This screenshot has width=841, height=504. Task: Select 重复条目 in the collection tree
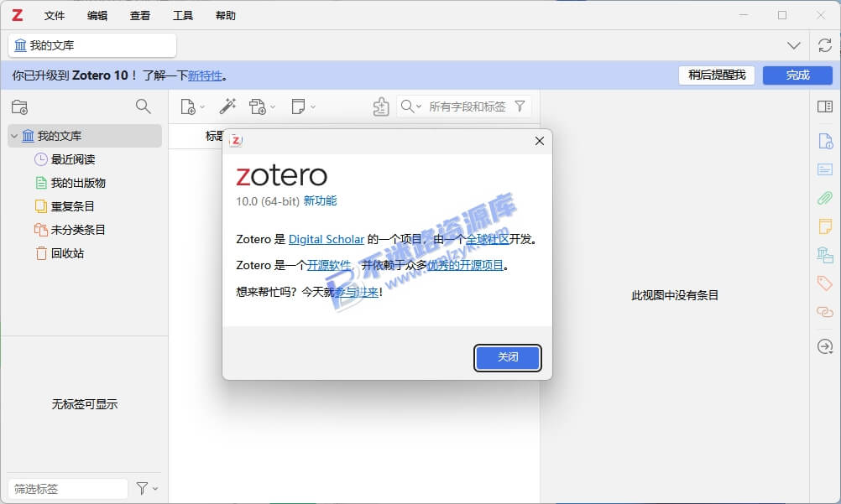tap(85, 206)
